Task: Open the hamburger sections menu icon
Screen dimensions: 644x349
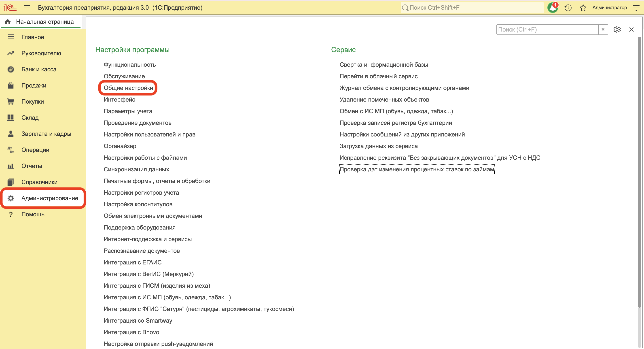Action: [x=27, y=8]
